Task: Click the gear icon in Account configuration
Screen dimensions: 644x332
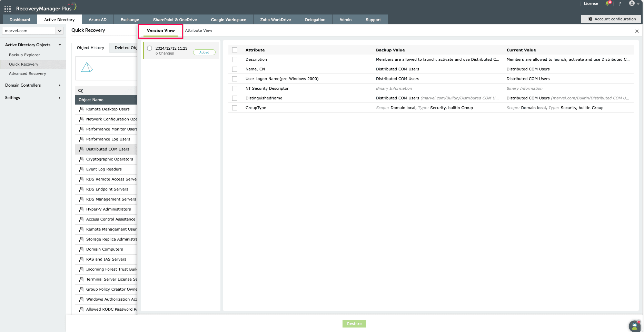Action: click(590, 19)
